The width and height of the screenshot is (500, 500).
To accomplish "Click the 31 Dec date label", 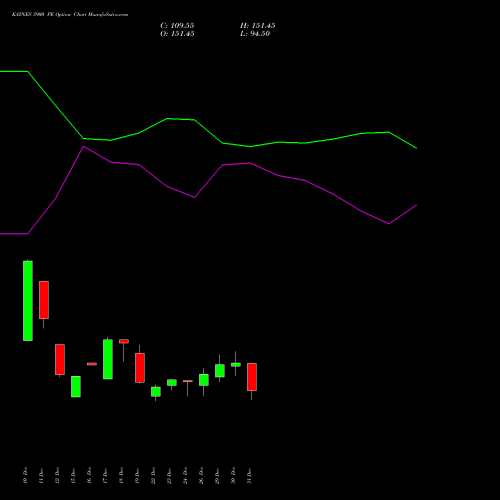I will click(x=250, y=475).
